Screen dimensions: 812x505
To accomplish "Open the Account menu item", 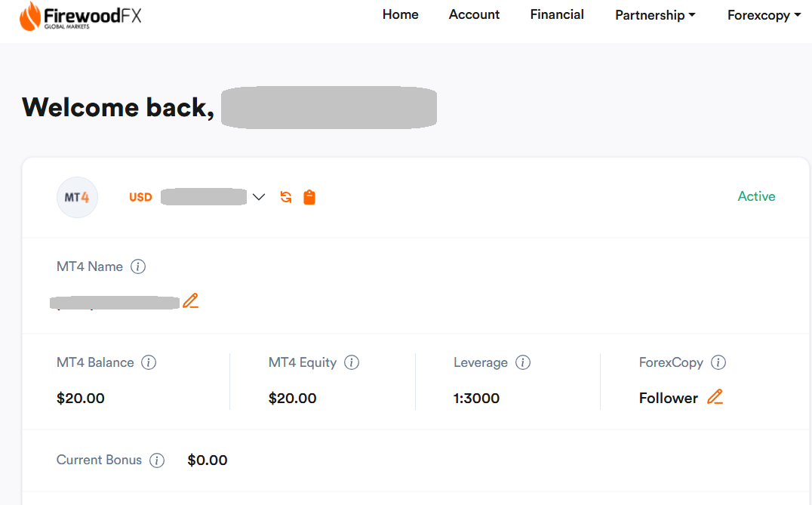I will tap(474, 14).
